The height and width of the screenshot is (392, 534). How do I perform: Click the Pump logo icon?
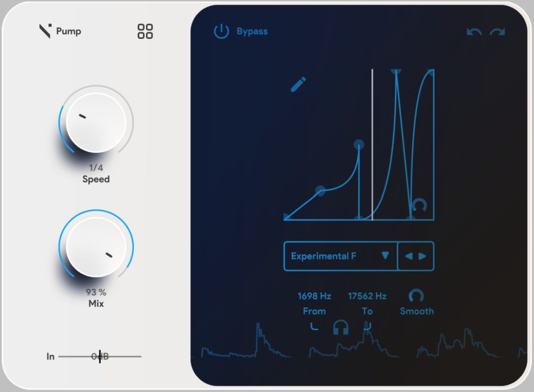tap(45, 31)
